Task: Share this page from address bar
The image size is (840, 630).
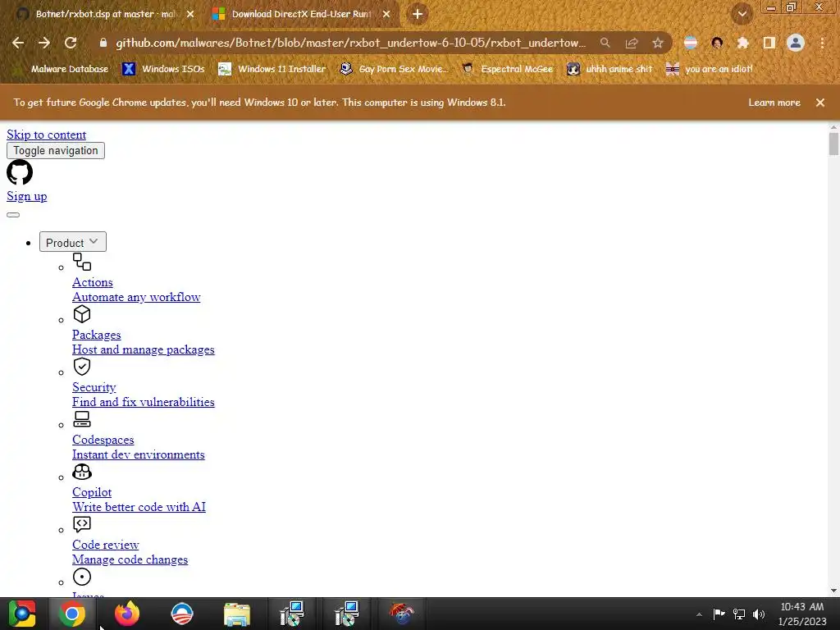Action: pos(632,43)
